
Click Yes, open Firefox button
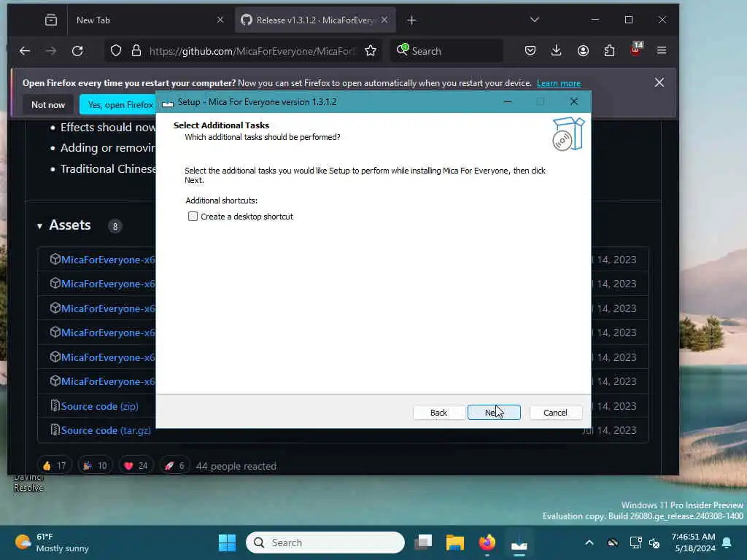point(118,105)
